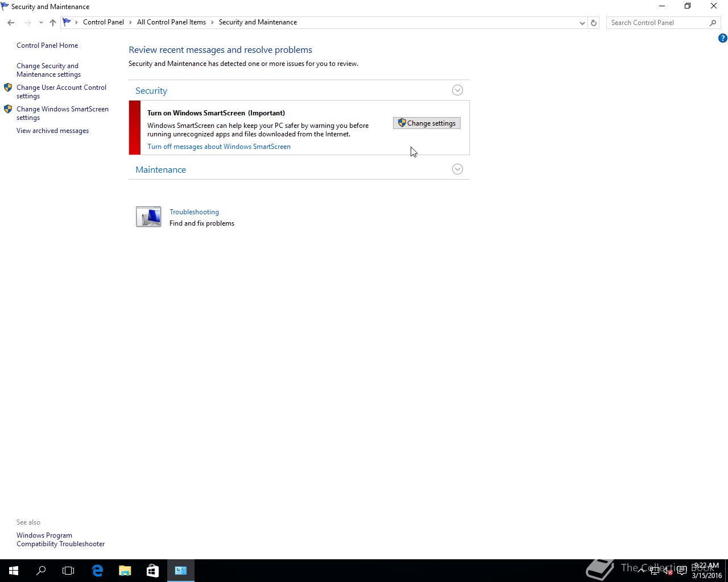Image resolution: width=728 pixels, height=582 pixels.
Task: Open File Explorer from taskbar
Action: [x=125, y=571]
